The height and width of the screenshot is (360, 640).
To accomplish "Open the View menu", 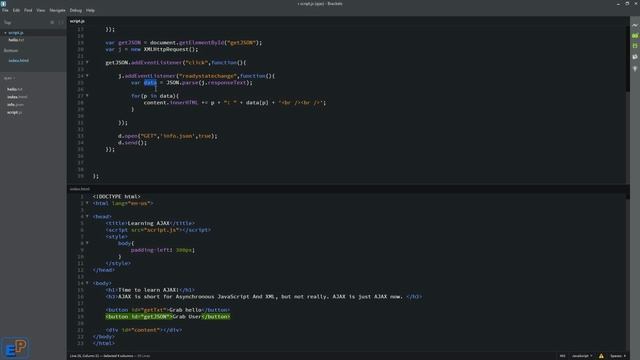I will click(41, 10).
